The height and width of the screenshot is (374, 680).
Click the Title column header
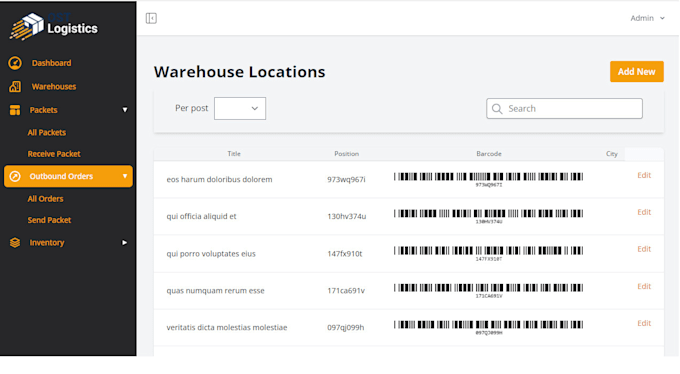pos(234,154)
